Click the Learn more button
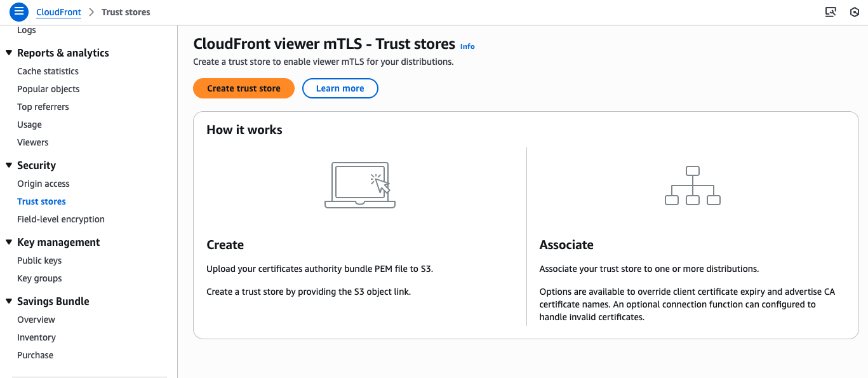The width and height of the screenshot is (868, 378). (x=340, y=88)
